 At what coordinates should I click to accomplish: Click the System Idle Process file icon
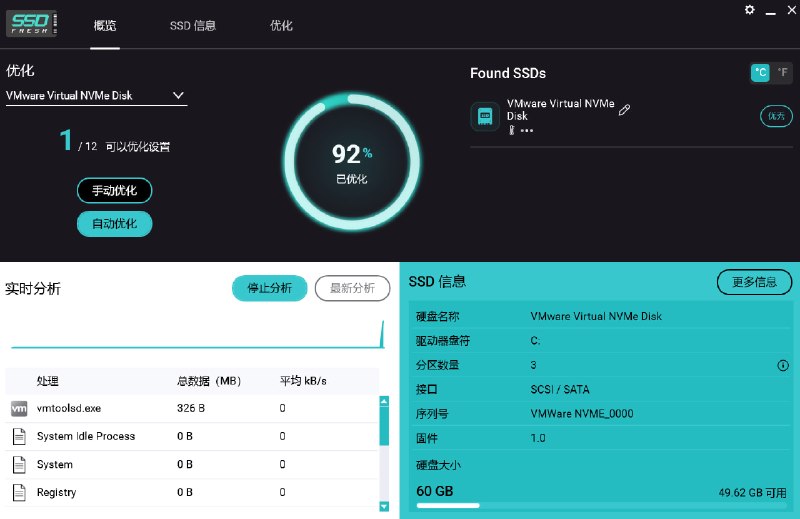pos(19,436)
